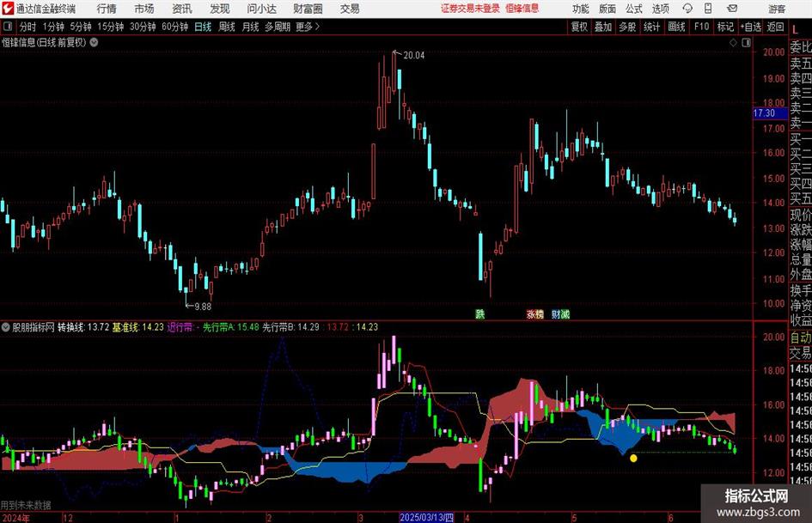Open the 行情 menu
This screenshot has width=812, height=523.
pyautogui.click(x=107, y=9)
